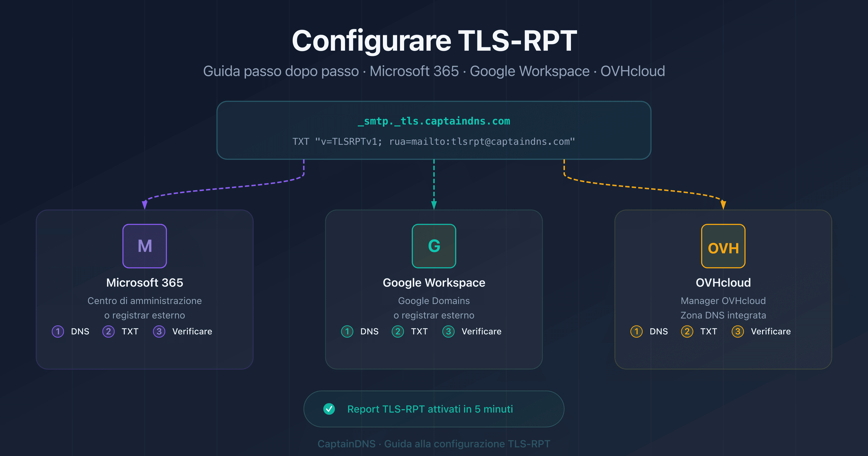Viewport: 868px width, 456px height.
Task: Click DNS label in Microsoft 365 card
Action: tap(80, 332)
